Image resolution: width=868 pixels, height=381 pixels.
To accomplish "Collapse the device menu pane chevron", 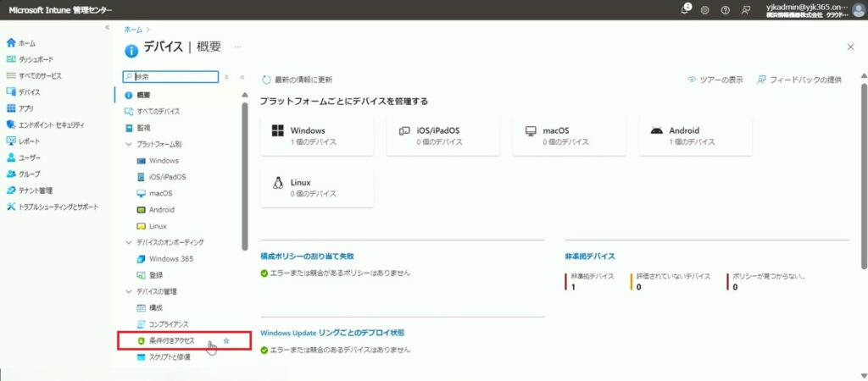I will (242, 77).
